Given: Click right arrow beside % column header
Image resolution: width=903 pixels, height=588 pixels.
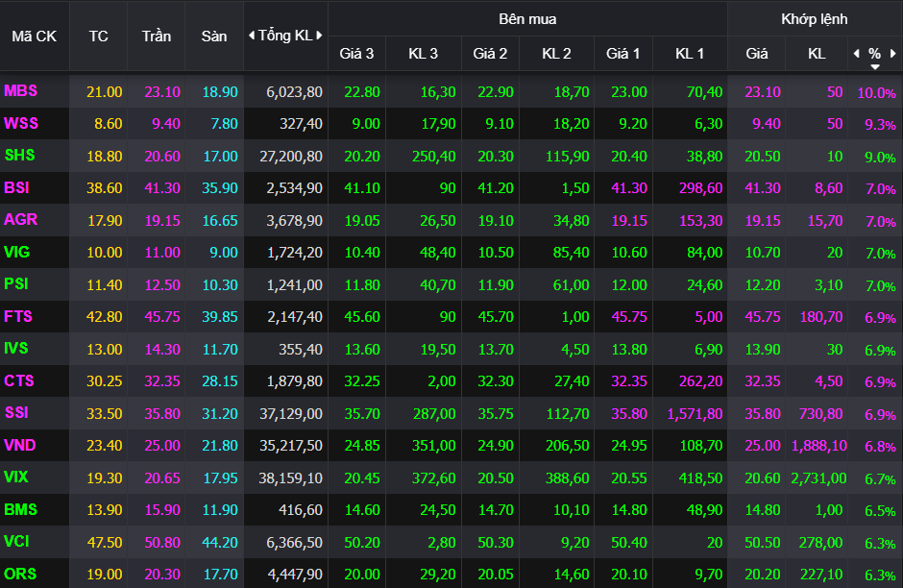Looking at the screenshot, I should coord(892,54).
